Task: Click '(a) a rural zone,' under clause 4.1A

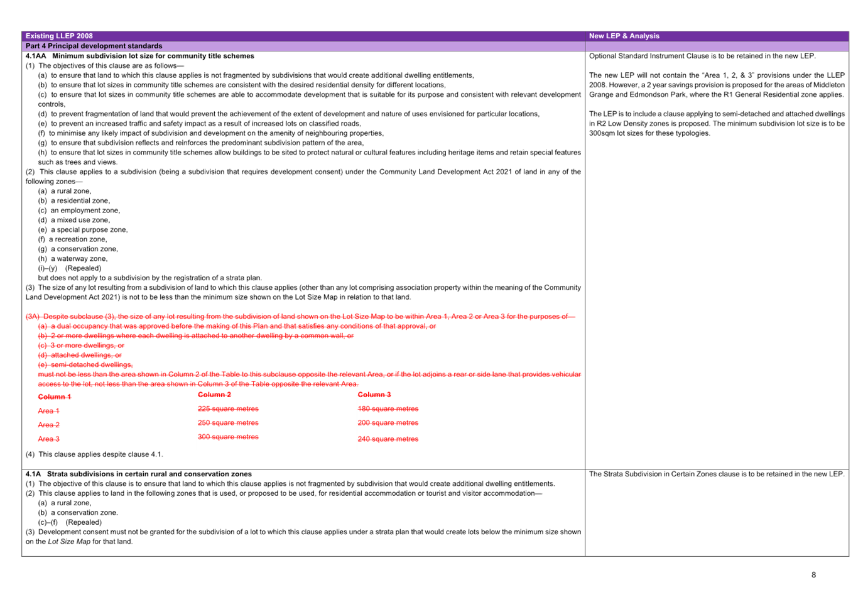Action: point(65,503)
